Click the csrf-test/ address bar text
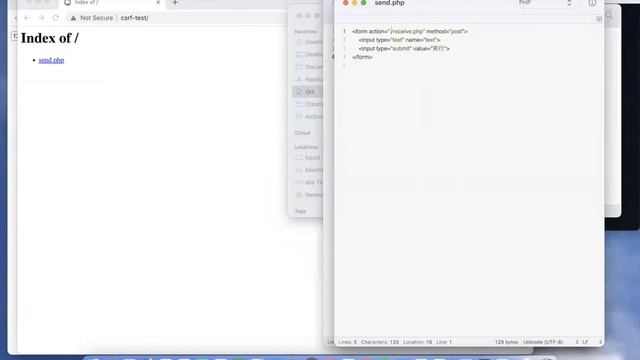This screenshot has width=640, height=360. point(134,18)
